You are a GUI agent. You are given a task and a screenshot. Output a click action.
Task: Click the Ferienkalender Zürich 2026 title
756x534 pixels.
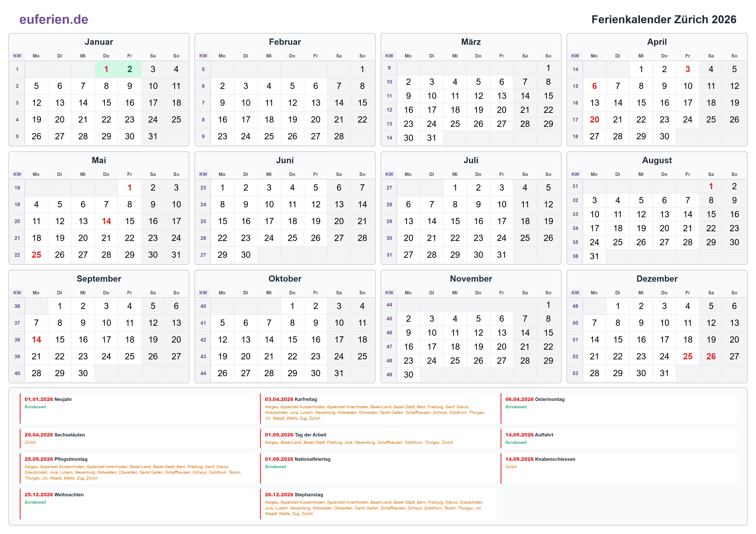point(664,19)
